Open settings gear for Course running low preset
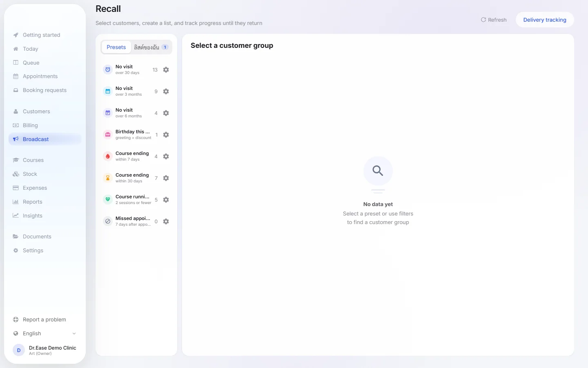Screen dimensions: 588x368 pos(166,200)
